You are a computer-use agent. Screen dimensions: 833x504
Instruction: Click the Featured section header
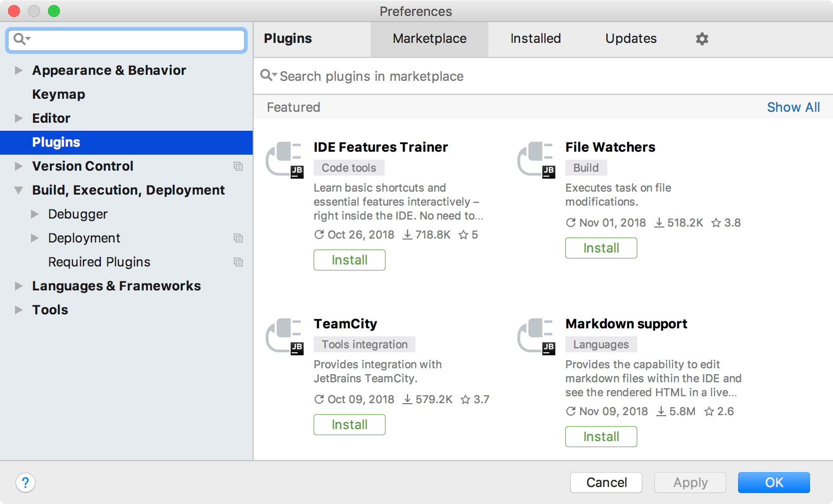[x=294, y=107]
